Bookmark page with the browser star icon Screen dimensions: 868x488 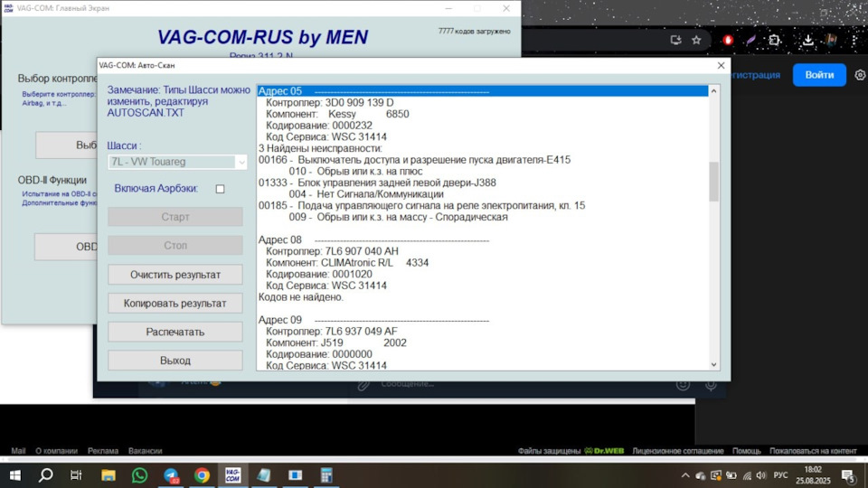pyautogui.click(x=696, y=40)
